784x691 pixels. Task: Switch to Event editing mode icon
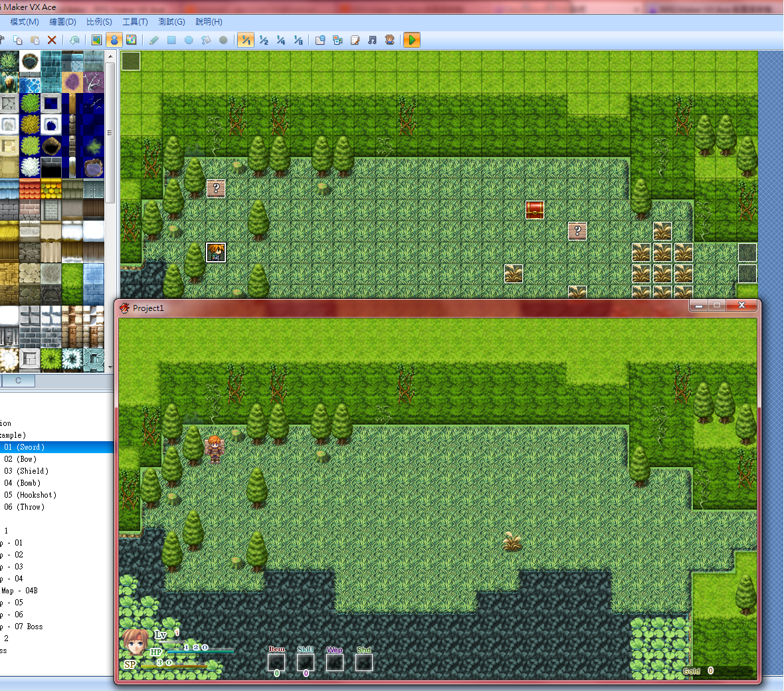point(114,40)
